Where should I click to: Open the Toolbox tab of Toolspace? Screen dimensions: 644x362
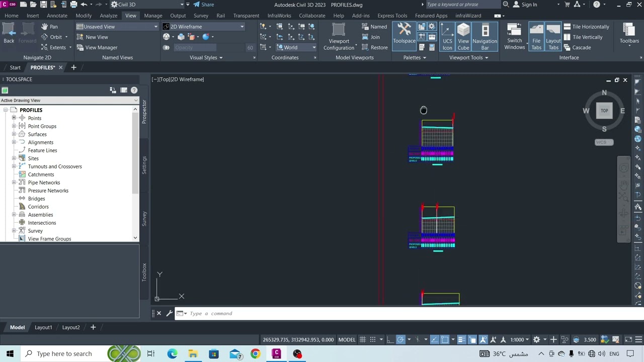pyautogui.click(x=144, y=272)
